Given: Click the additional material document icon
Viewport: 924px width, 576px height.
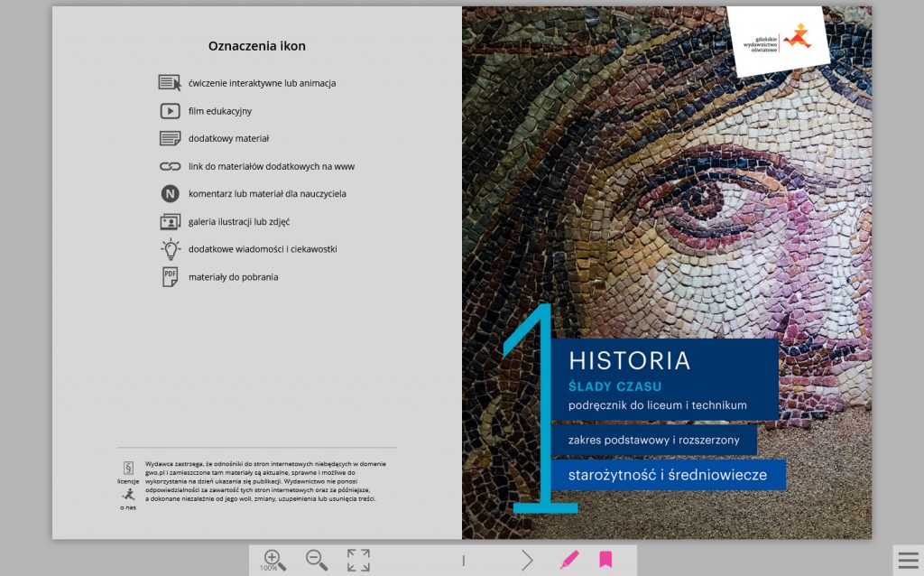Looking at the screenshot, I should coord(170,138).
